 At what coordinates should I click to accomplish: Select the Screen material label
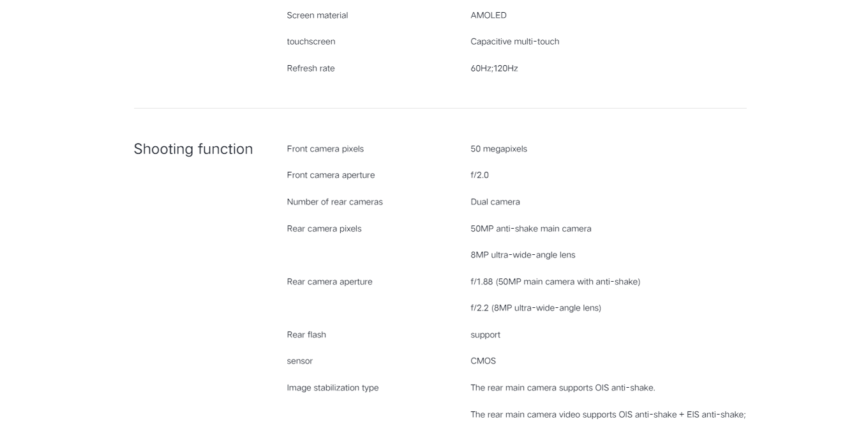point(317,15)
